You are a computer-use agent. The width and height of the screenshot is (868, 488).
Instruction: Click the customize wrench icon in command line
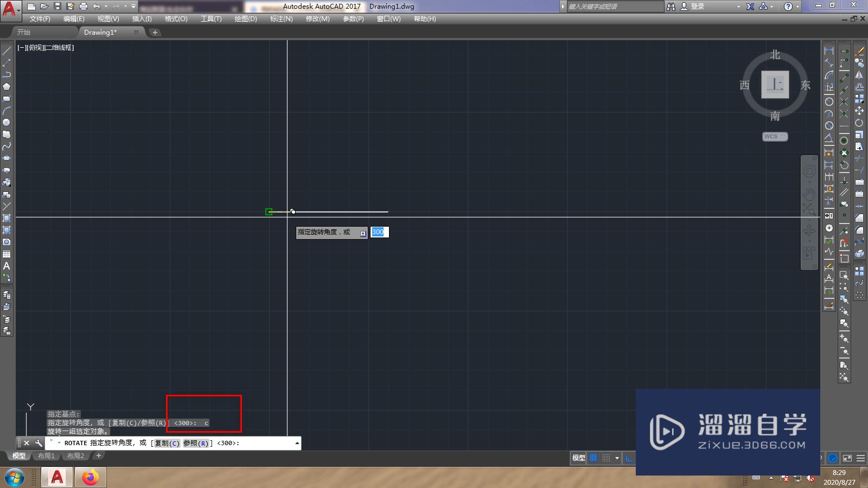pos(39,443)
